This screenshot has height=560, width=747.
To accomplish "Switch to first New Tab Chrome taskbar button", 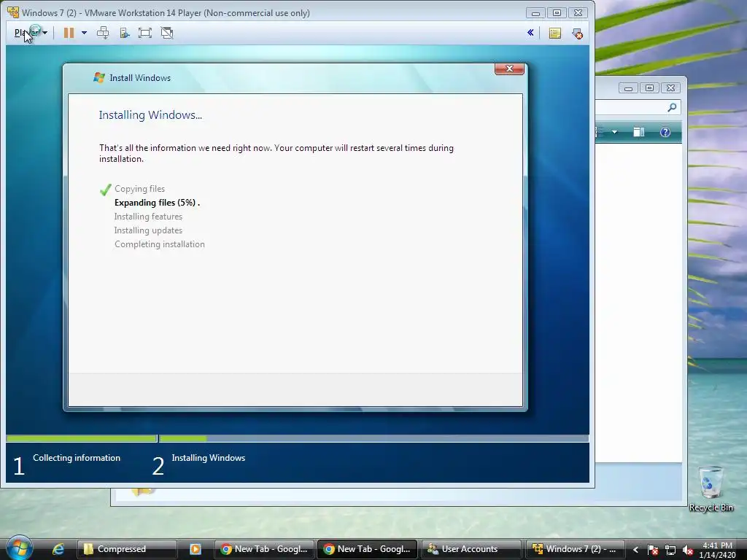I will (x=264, y=549).
